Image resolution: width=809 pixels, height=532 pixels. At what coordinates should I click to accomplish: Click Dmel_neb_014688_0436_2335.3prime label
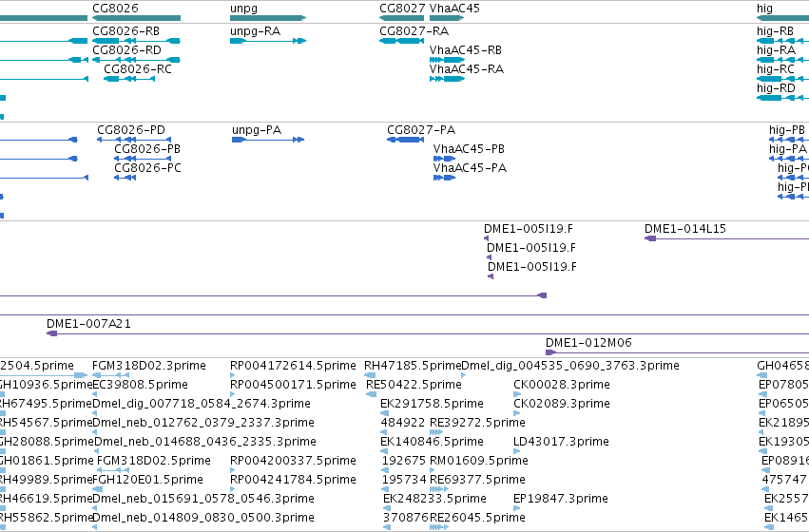[x=205, y=443]
